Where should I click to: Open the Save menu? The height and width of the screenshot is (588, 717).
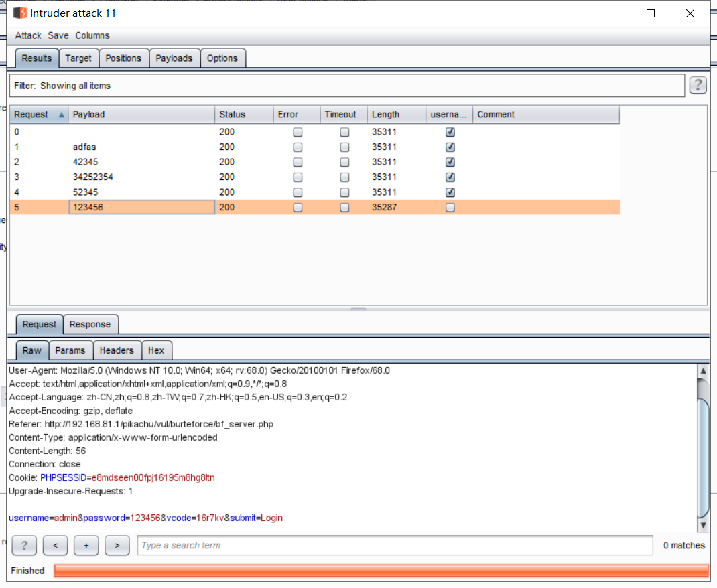tap(58, 35)
